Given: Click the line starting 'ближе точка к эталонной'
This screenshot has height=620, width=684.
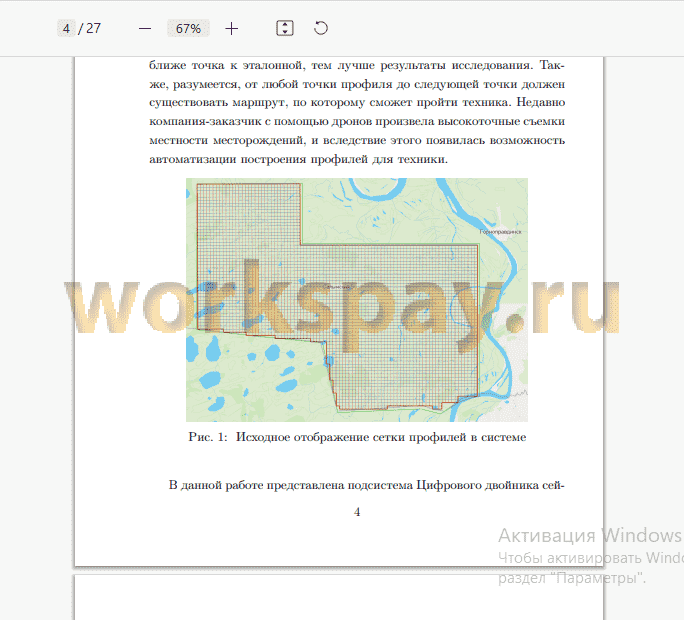Looking at the screenshot, I should (357, 65).
